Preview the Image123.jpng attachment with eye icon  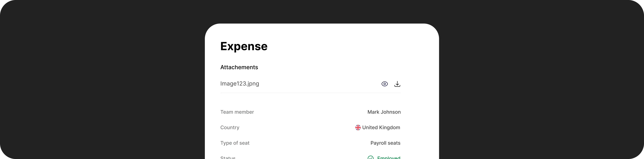point(385,84)
